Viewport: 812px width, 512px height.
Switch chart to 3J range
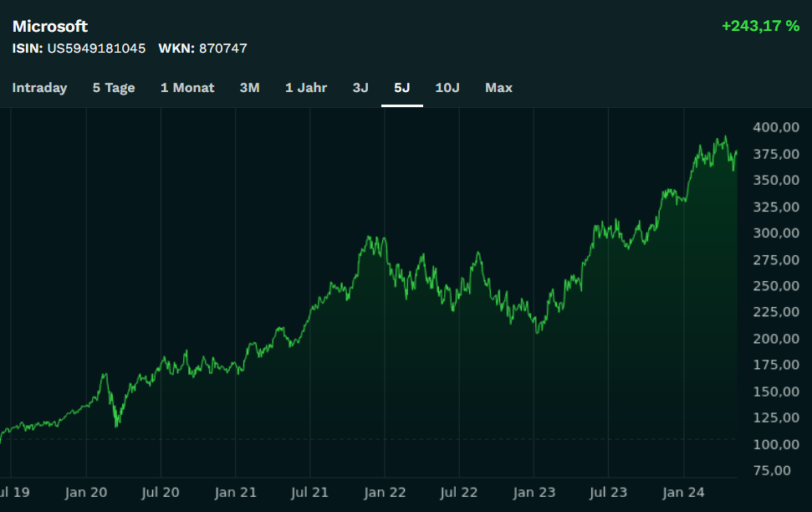[x=360, y=88]
